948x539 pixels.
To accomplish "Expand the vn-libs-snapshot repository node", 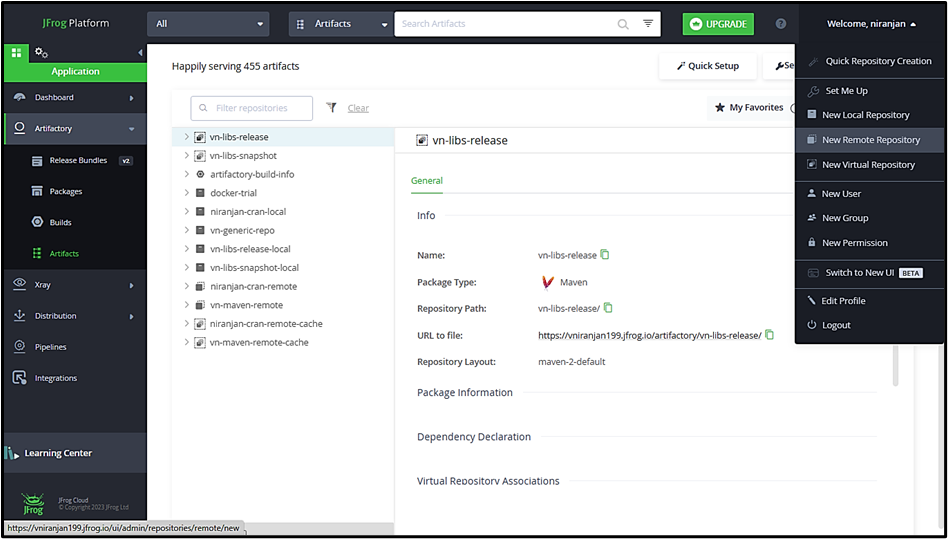I will tap(187, 155).
